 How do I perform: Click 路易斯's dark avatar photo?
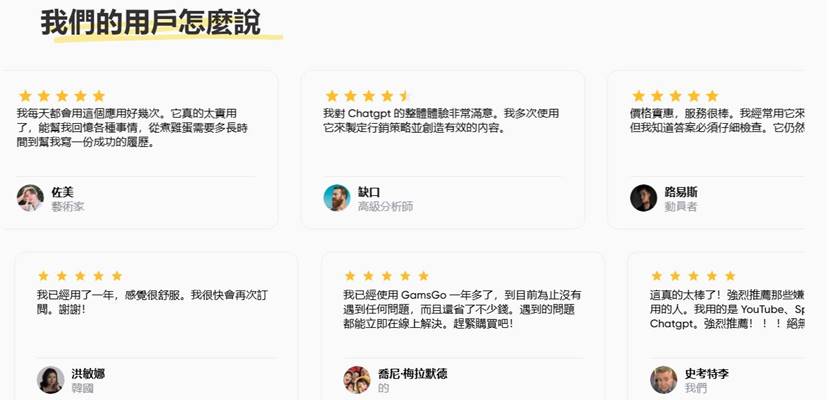click(644, 198)
